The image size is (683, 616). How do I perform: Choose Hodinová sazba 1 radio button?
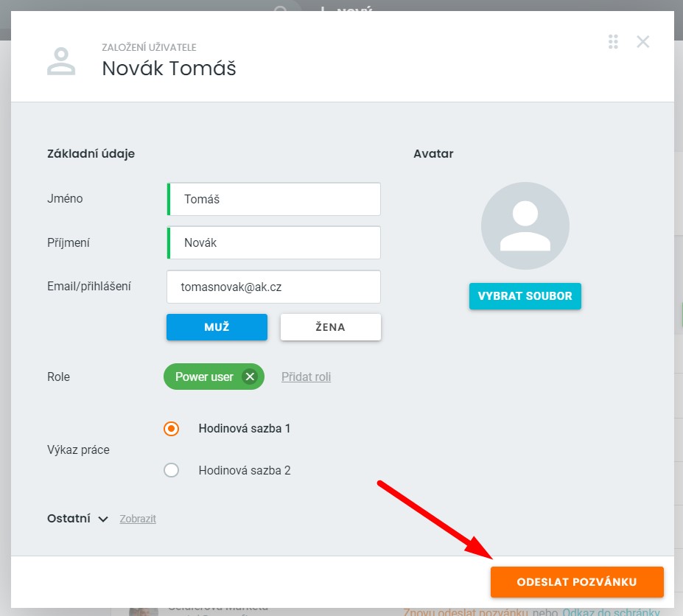coord(172,428)
